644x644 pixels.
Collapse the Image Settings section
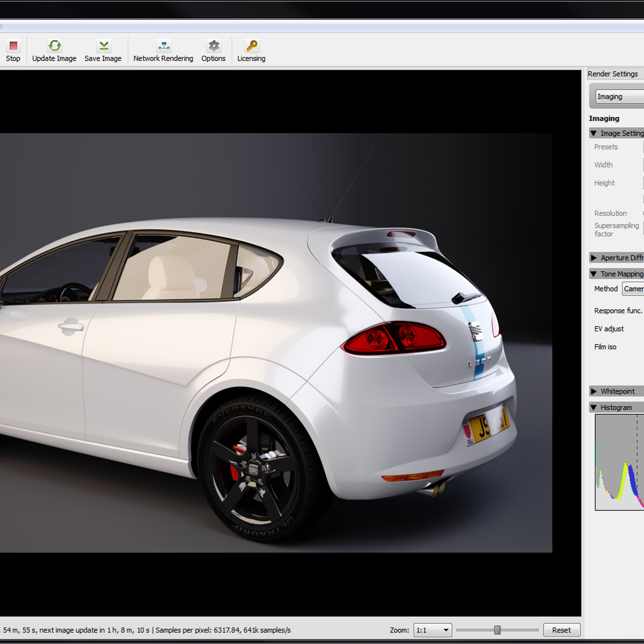[x=594, y=133]
